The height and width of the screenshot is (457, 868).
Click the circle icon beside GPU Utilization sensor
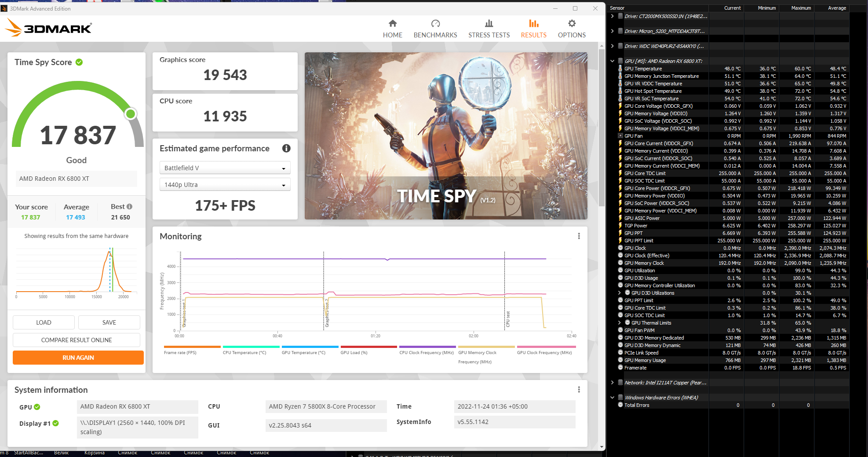pos(620,271)
